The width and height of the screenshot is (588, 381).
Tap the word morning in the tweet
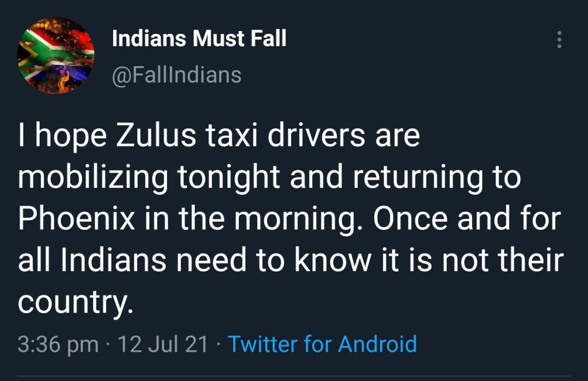296,219
